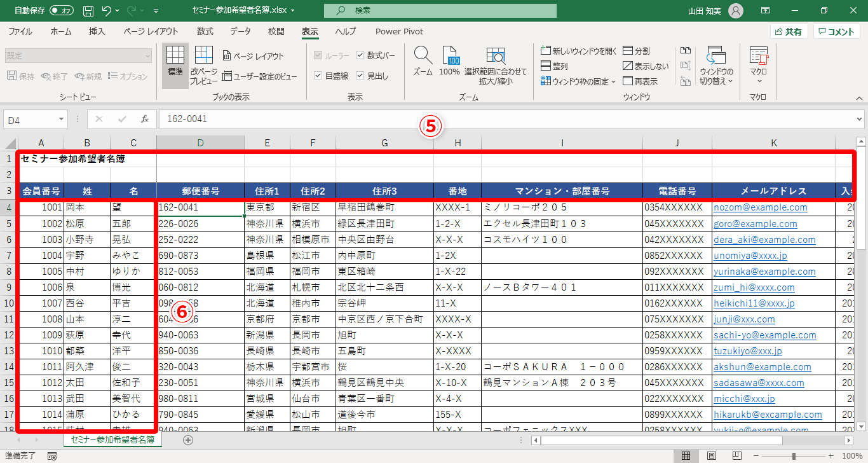
Task: Open the tuzukiyo@xxx.jp link
Action: 748,351
